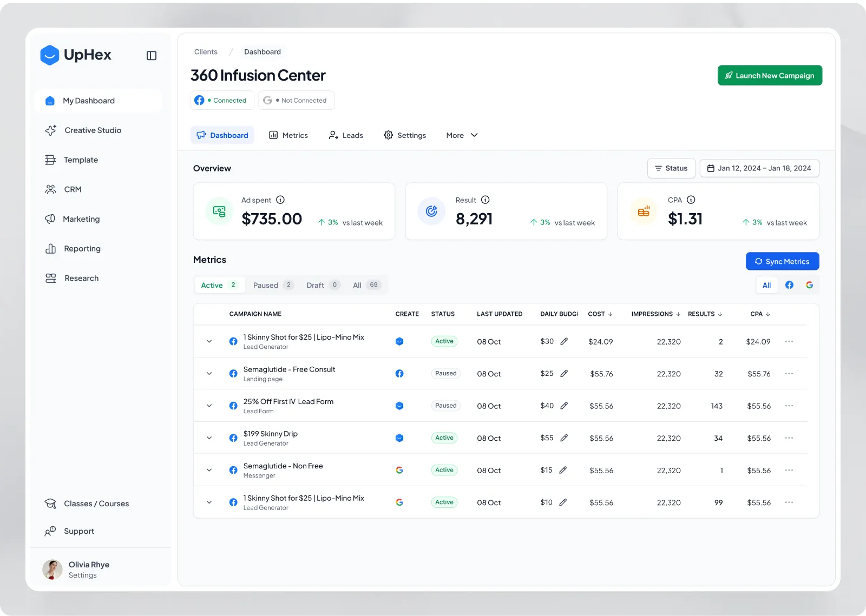
Task: Click the info icon next to Result
Action: point(486,200)
